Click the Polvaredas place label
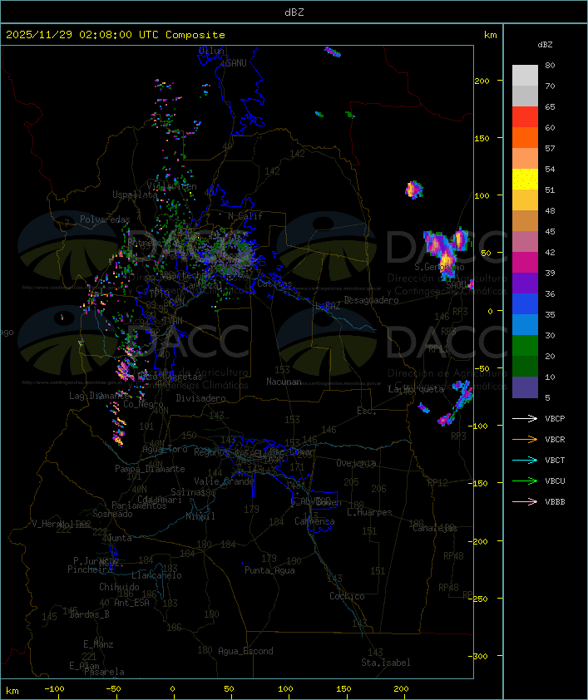The image size is (588, 700). (105, 219)
